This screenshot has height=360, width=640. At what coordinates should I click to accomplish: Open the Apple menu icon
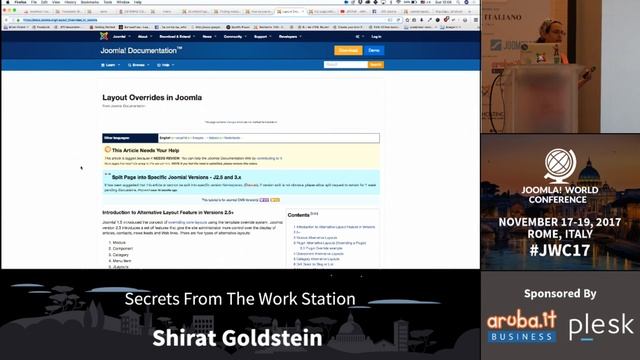point(7,2)
